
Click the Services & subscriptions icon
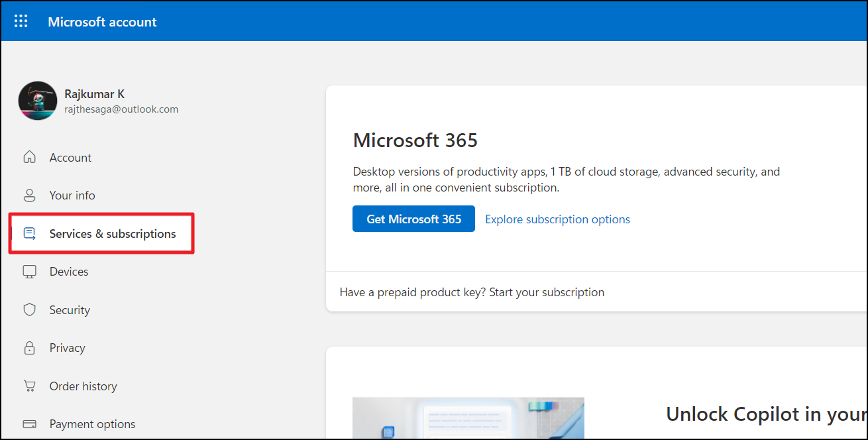pos(29,234)
